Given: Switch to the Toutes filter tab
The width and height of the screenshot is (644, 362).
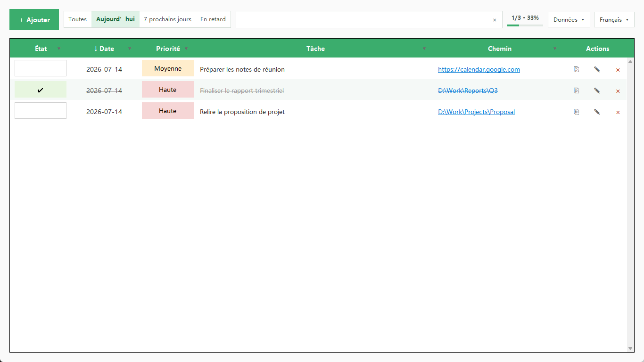Looking at the screenshot, I should pyautogui.click(x=77, y=19).
